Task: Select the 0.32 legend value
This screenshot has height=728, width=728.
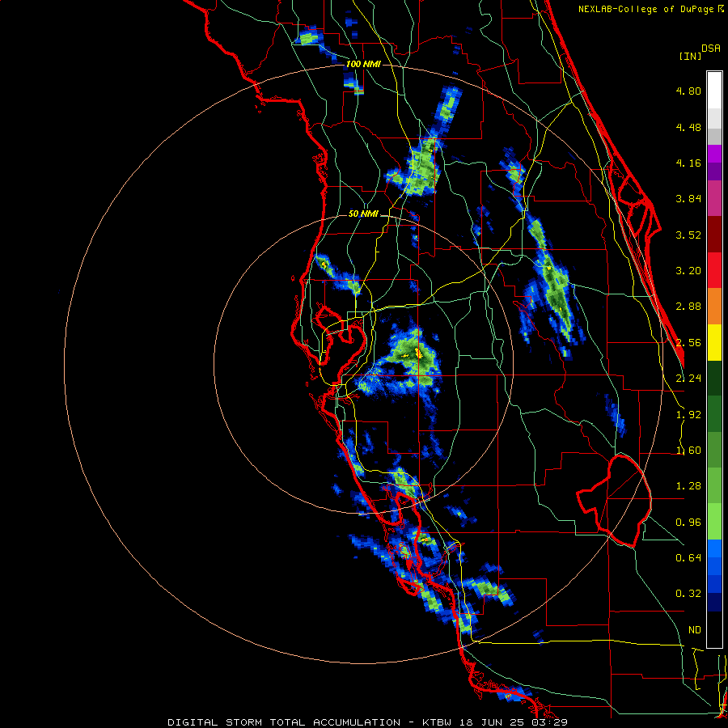Action: click(688, 594)
